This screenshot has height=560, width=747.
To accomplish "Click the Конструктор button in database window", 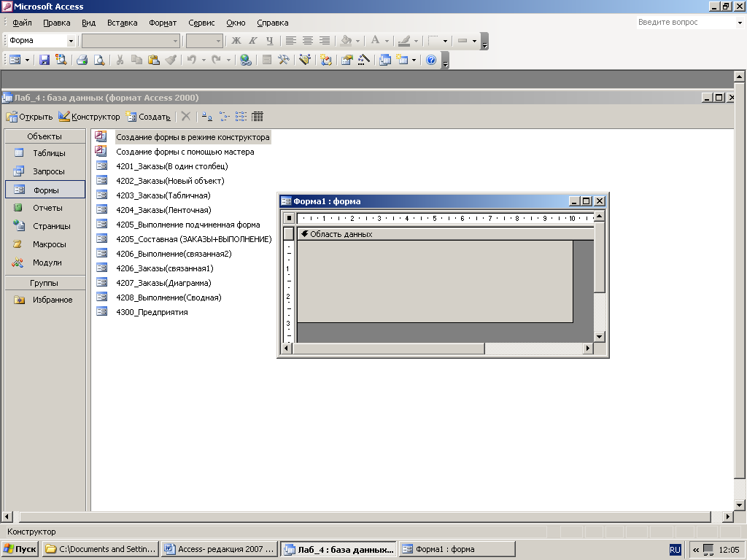I will (x=89, y=117).
